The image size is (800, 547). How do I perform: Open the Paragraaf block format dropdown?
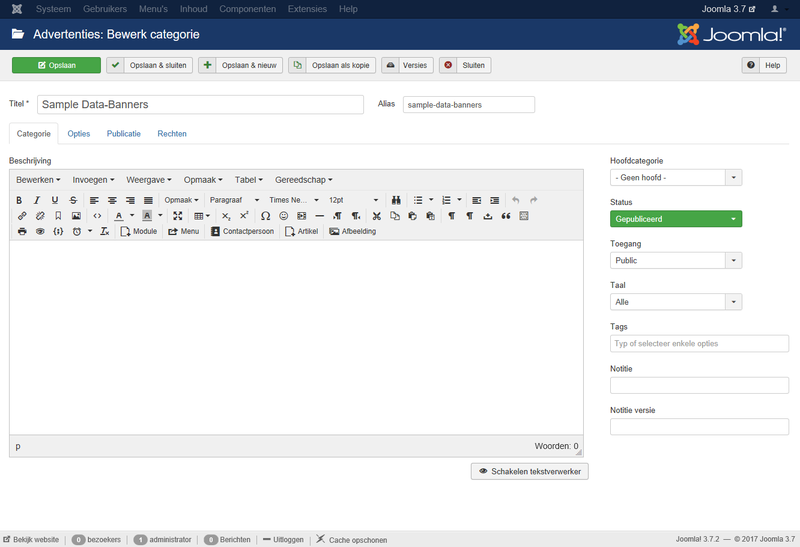point(235,200)
